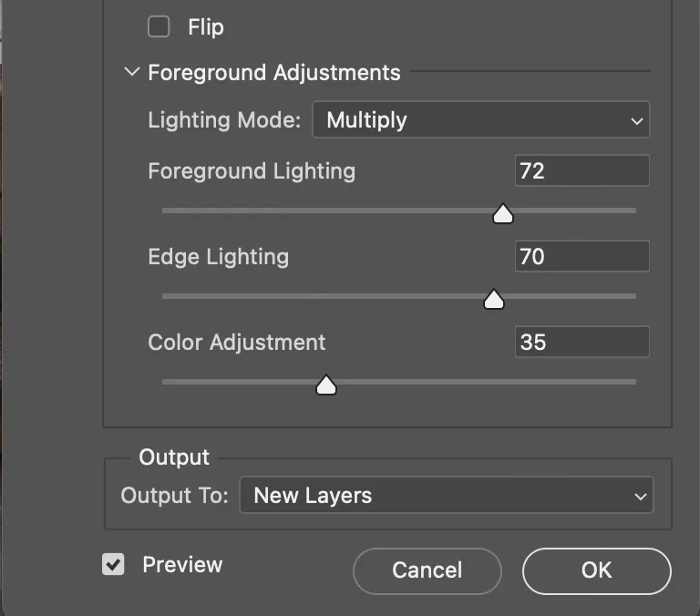Click the Foreground Lighting value field
This screenshot has height=616, width=700.
[582, 171]
